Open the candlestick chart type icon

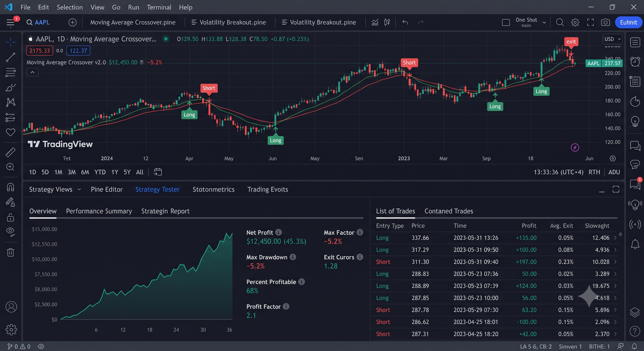pos(387,22)
